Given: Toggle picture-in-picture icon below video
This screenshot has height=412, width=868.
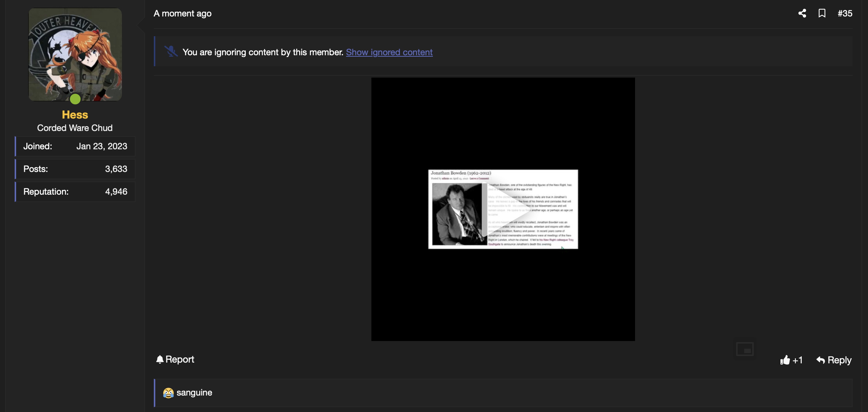Looking at the screenshot, I should (x=745, y=349).
